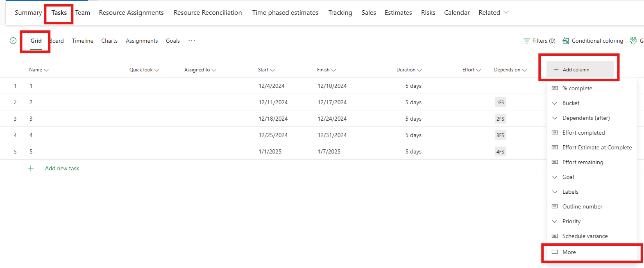
Task: Open the Name column dropdown
Action: (46, 70)
